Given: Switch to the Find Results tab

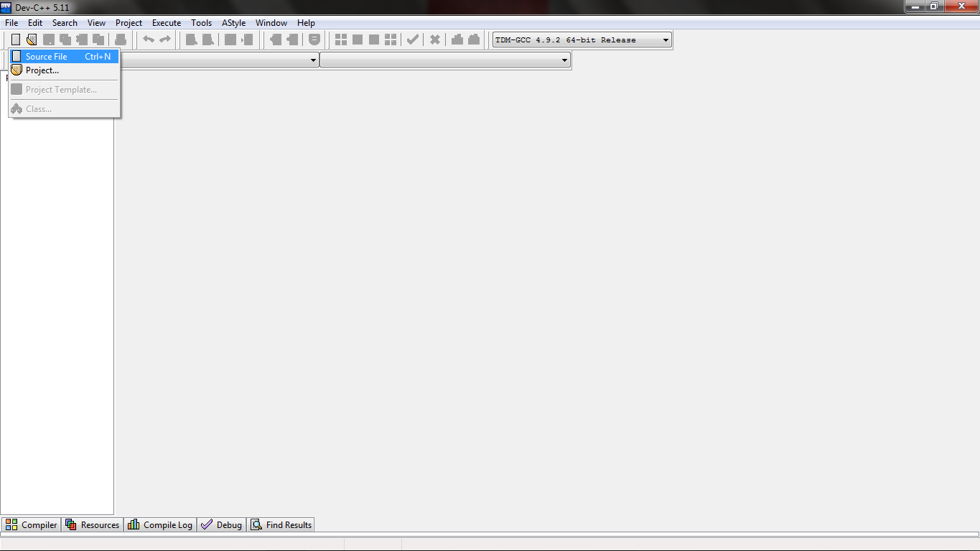Looking at the screenshot, I should click(281, 525).
